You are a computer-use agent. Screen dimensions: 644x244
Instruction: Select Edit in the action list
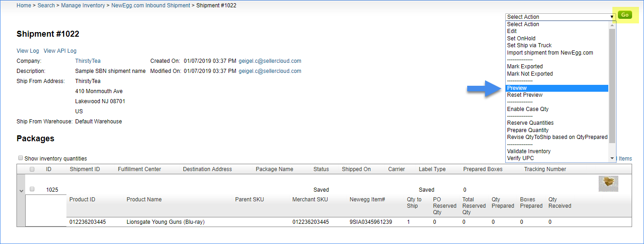[512, 31]
